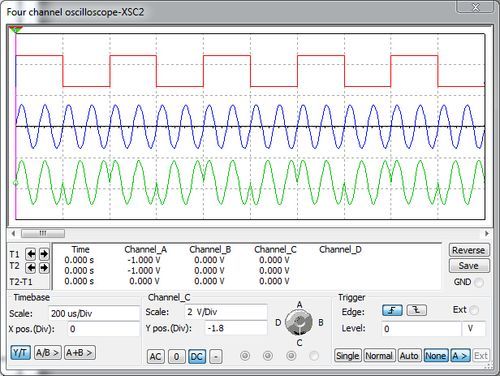Click the left scroll arrow under the waveform
This screenshot has height=376, width=500.
(x=13, y=233)
